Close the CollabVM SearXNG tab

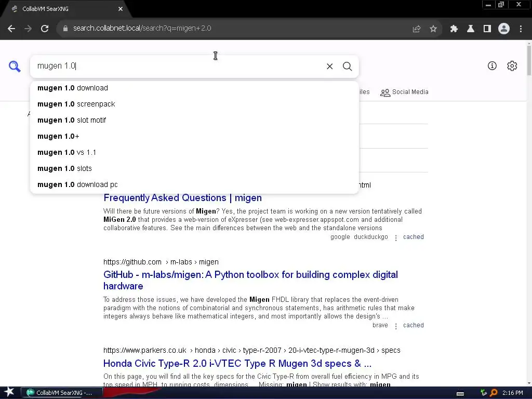pyautogui.click(x=121, y=9)
